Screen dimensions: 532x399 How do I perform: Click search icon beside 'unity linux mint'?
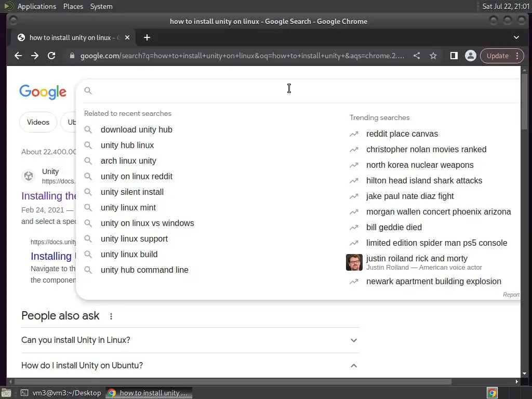point(88,208)
